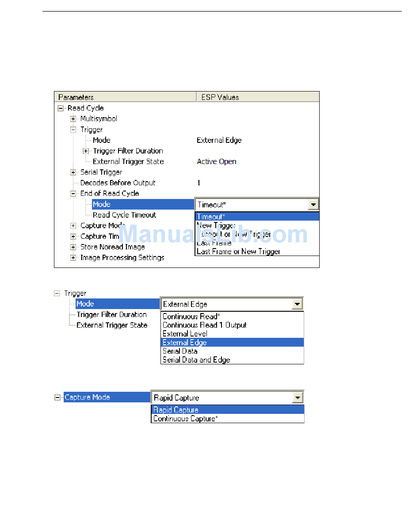This screenshot has height=516, width=420.
Task: Click the Active Open value
Action: click(217, 161)
